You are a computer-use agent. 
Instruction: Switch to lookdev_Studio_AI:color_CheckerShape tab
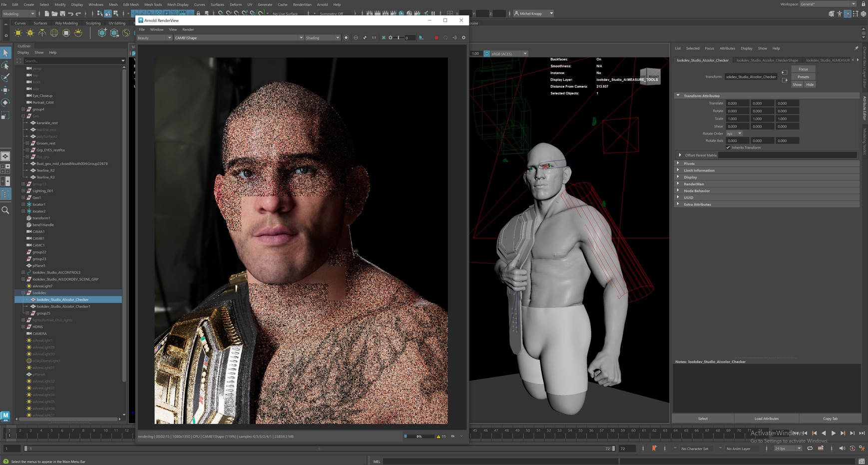point(767,60)
